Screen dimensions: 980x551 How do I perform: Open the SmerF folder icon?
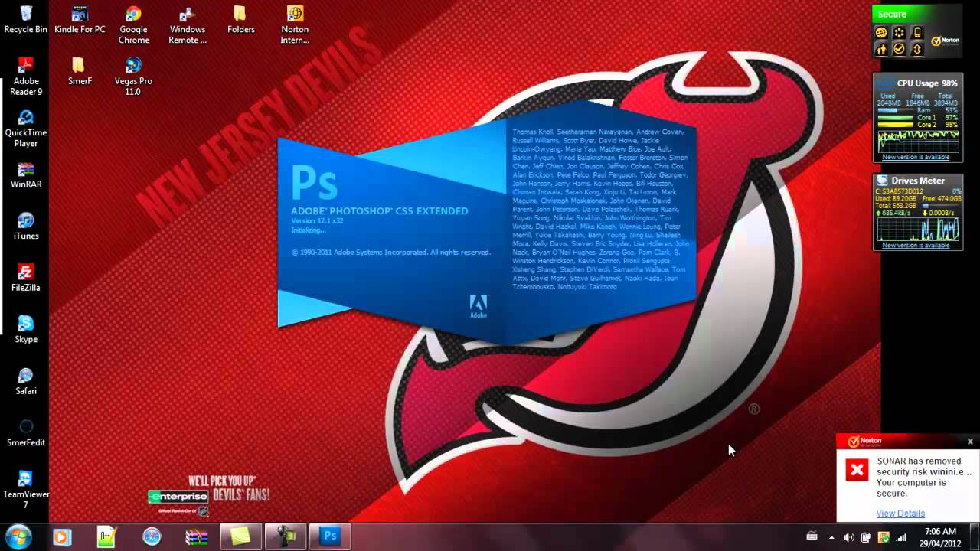click(x=80, y=71)
